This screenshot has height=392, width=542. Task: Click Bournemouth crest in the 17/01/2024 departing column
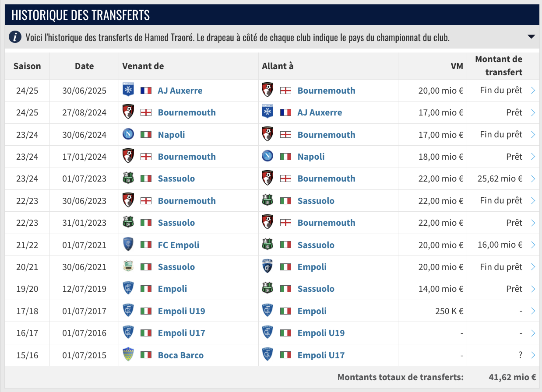tap(128, 157)
